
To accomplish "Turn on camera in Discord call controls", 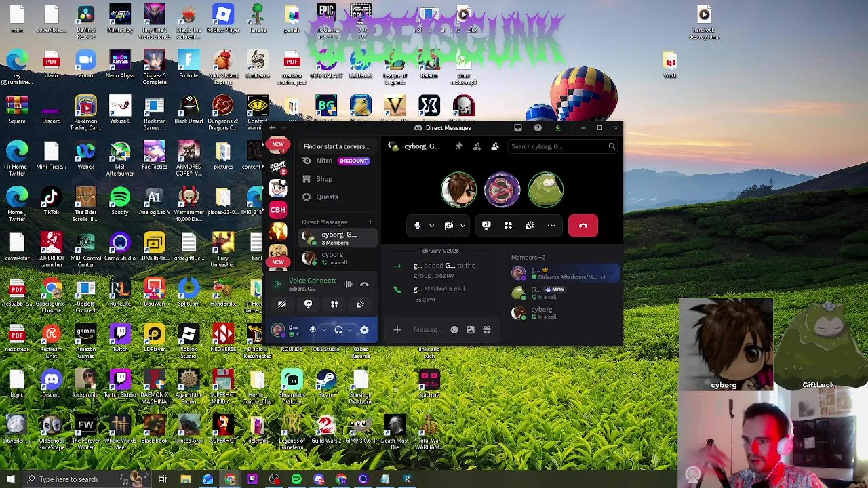I will pyautogui.click(x=449, y=226).
